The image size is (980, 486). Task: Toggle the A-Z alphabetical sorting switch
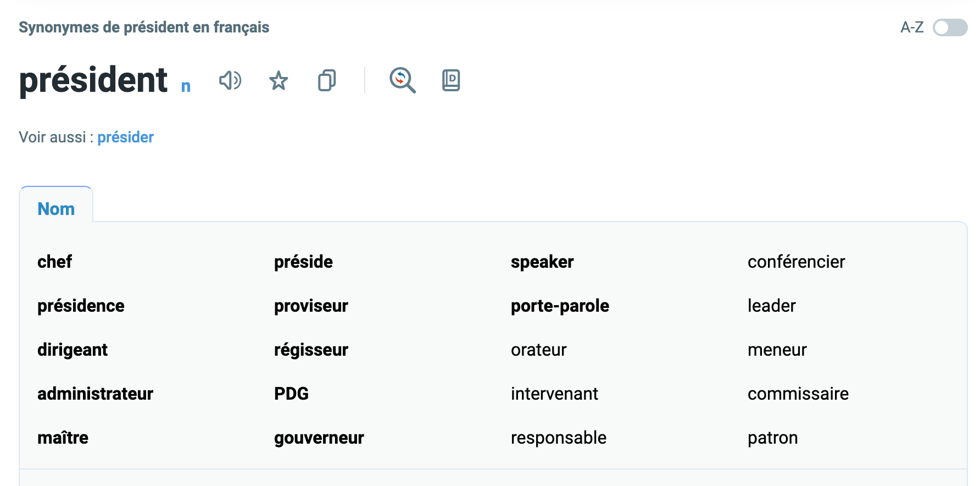(x=950, y=27)
